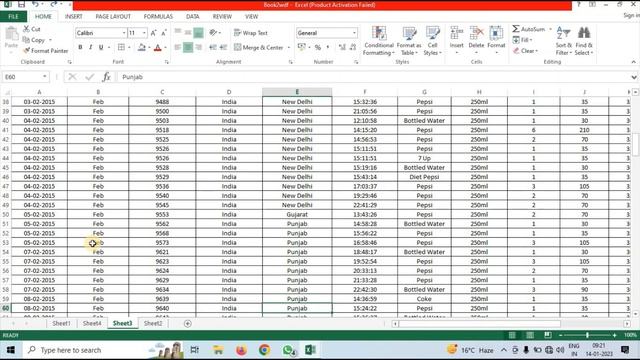Toggle Bold formatting
The image size is (640, 360).
80,47
